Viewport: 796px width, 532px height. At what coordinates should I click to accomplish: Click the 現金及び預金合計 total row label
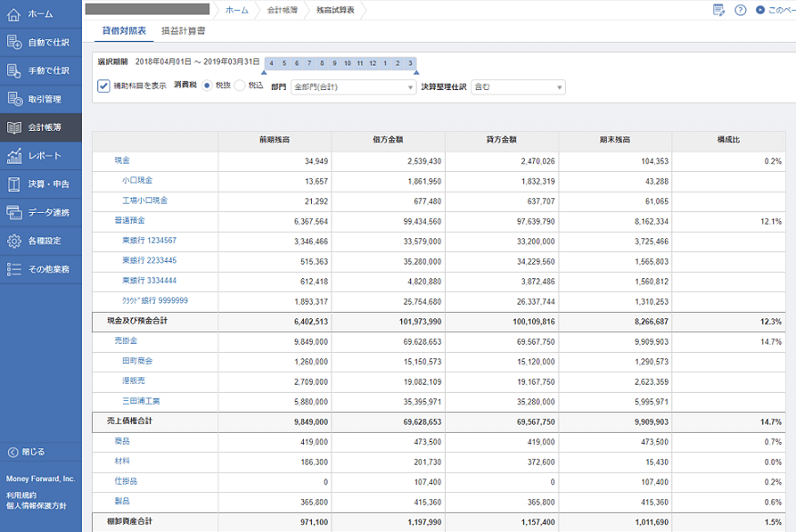coord(137,321)
